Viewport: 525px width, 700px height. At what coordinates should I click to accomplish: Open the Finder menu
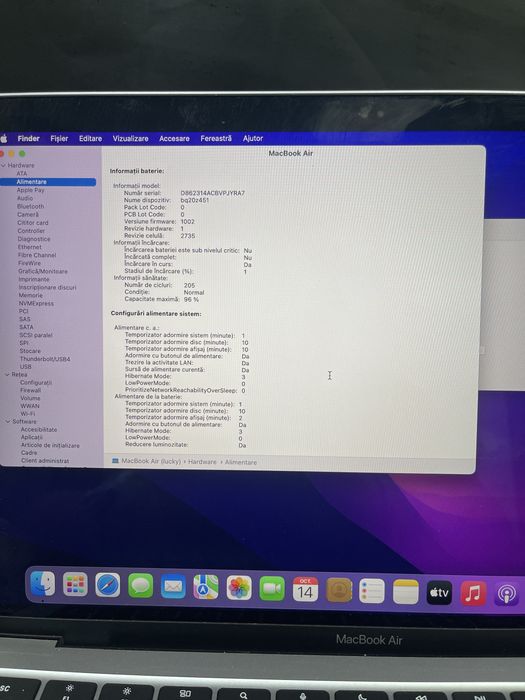pos(29,138)
